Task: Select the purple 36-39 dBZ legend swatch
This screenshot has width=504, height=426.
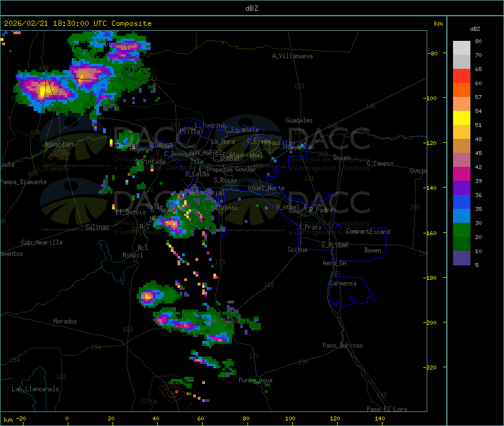Action: (461, 188)
